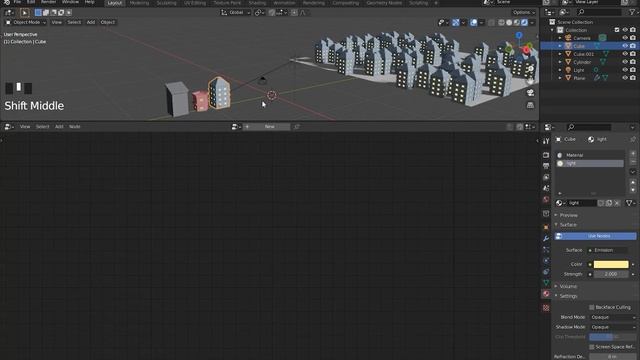Screen dimensions: 640x360
Task: Open the Global transform orientation dropdown
Action: coord(236,13)
